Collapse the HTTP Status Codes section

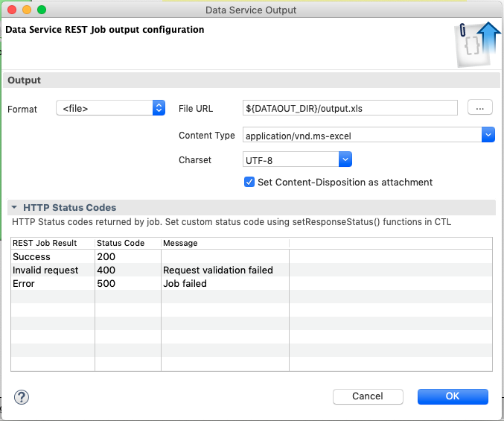(14, 208)
